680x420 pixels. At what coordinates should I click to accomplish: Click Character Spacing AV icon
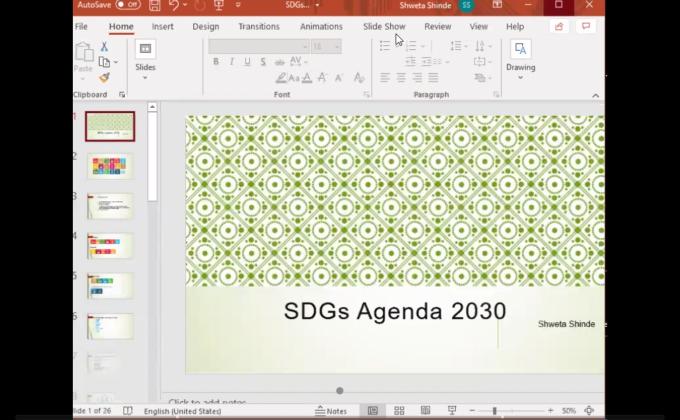[296, 62]
